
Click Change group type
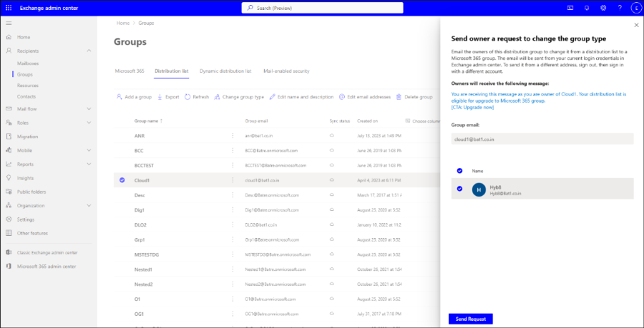pyautogui.click(x=239, y=97)
